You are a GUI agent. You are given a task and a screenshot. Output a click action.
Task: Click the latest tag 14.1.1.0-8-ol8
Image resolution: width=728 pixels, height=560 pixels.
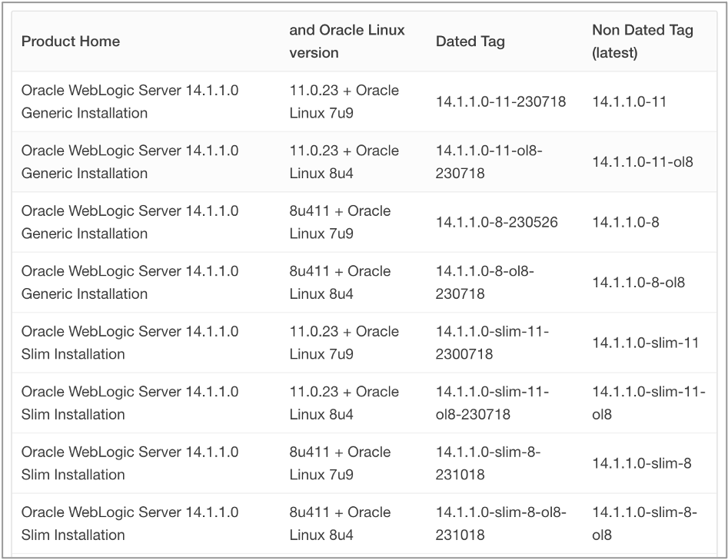[638, 283]
